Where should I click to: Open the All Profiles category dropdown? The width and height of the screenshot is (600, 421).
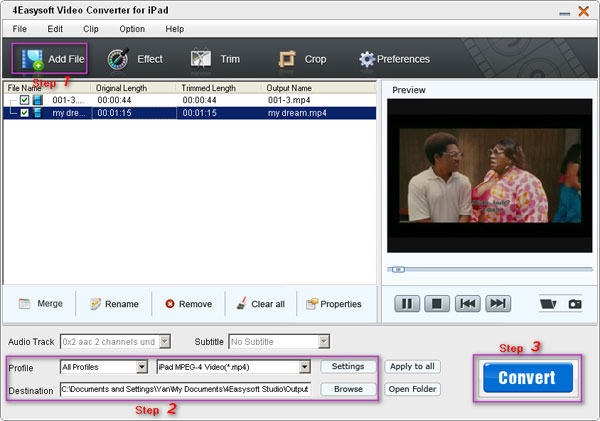(142, 367)
